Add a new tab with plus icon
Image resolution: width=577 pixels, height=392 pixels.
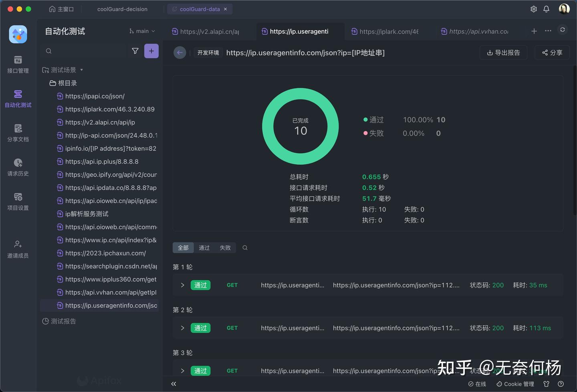[534, 31]
